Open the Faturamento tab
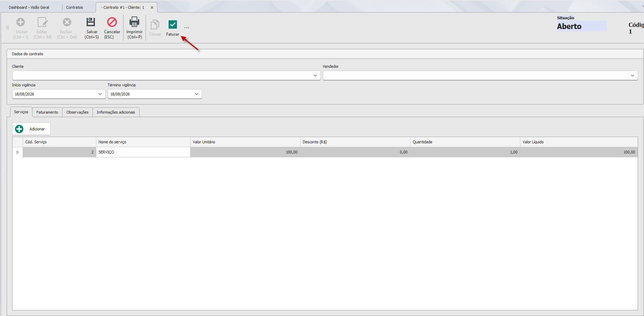Screen dimensions: 644x316 47,112
